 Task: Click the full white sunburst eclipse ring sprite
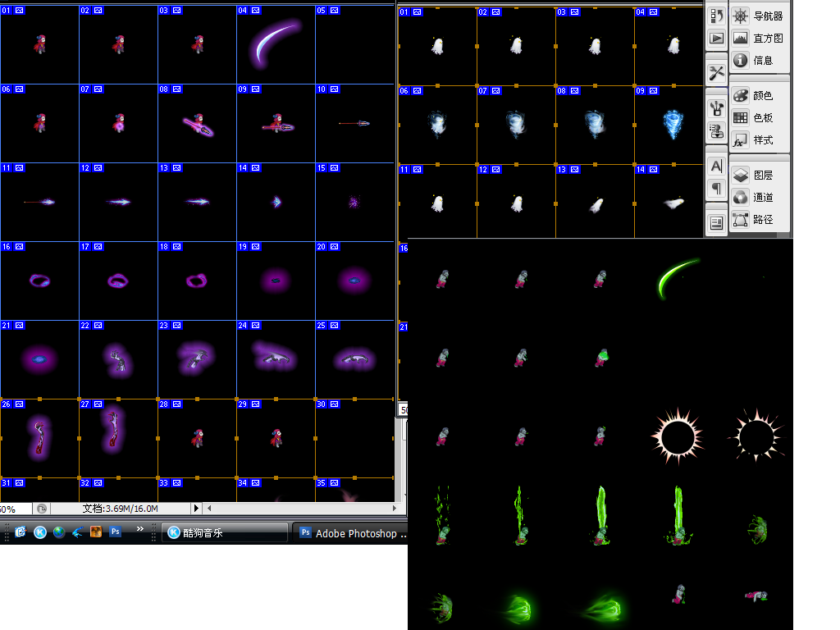point(677,436)
